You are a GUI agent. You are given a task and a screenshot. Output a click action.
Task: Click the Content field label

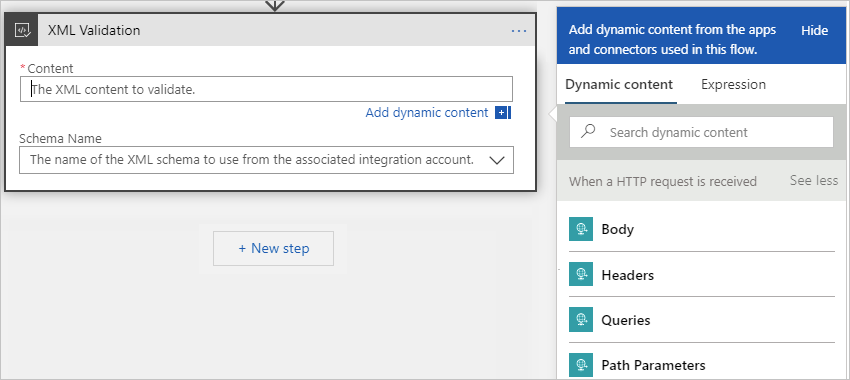point(50,68)
